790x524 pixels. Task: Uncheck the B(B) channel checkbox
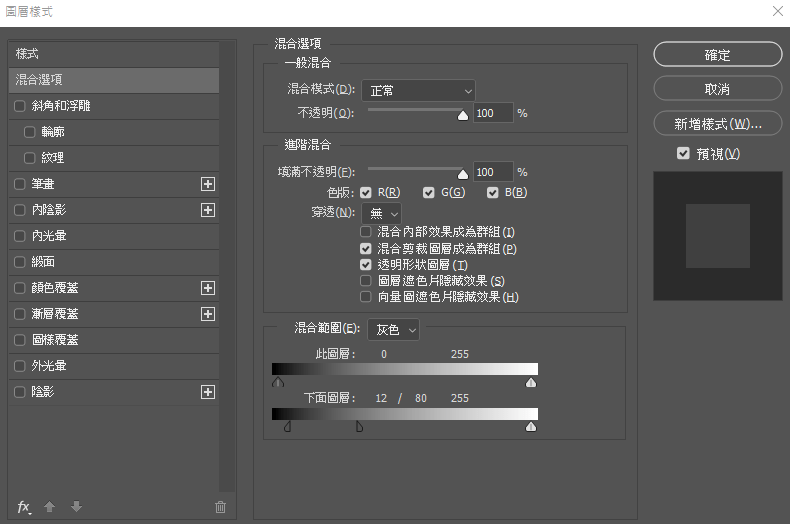pos(493,192)
